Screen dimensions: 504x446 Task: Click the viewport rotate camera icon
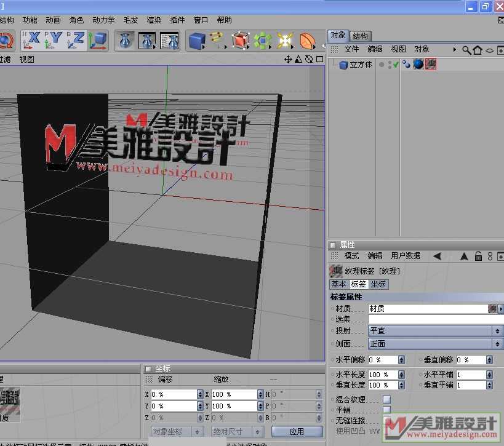[309, 60]
